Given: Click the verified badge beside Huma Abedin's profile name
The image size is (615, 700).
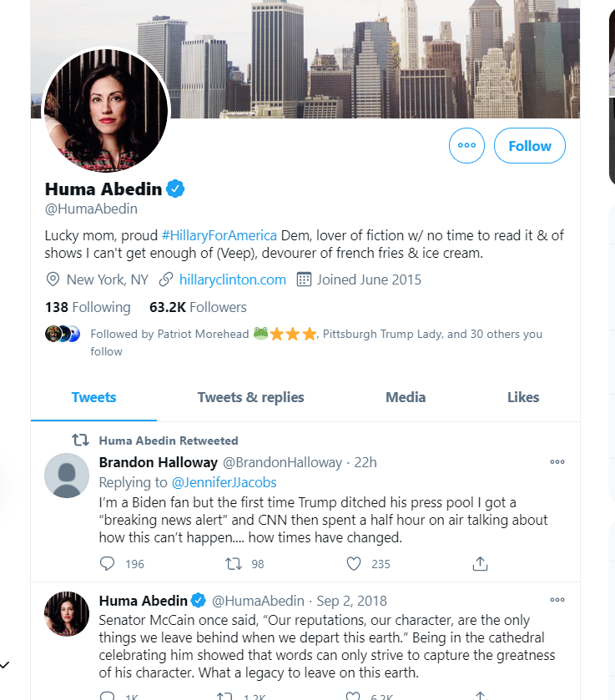Looking at the screenshot, I should [x=175, y=189].
